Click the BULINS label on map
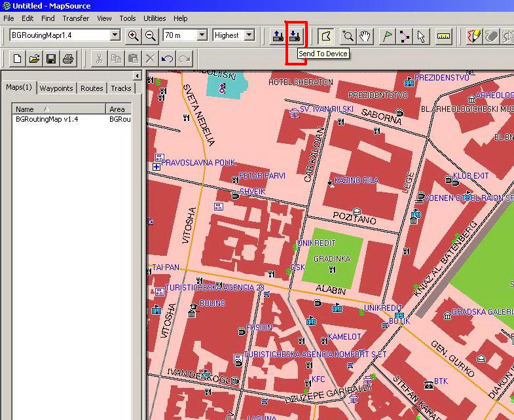The width and height of the screenshot is (514, 420). tap(212, 304)
